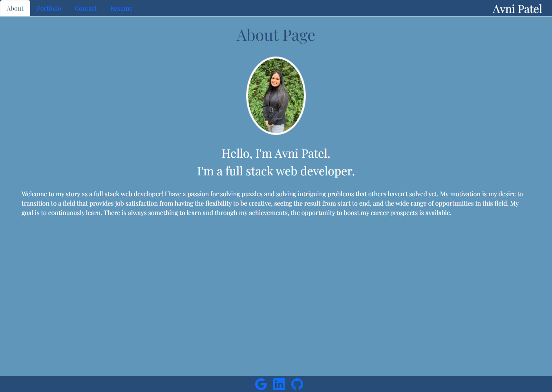
Task: Navigate to Portfolio from the navbar
Action: tap(49, 8)
